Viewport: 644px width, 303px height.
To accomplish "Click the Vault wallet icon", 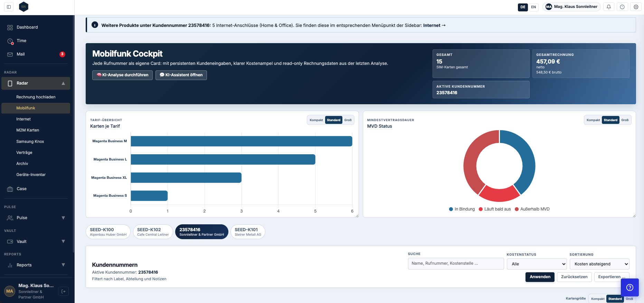I will [10, 242].
